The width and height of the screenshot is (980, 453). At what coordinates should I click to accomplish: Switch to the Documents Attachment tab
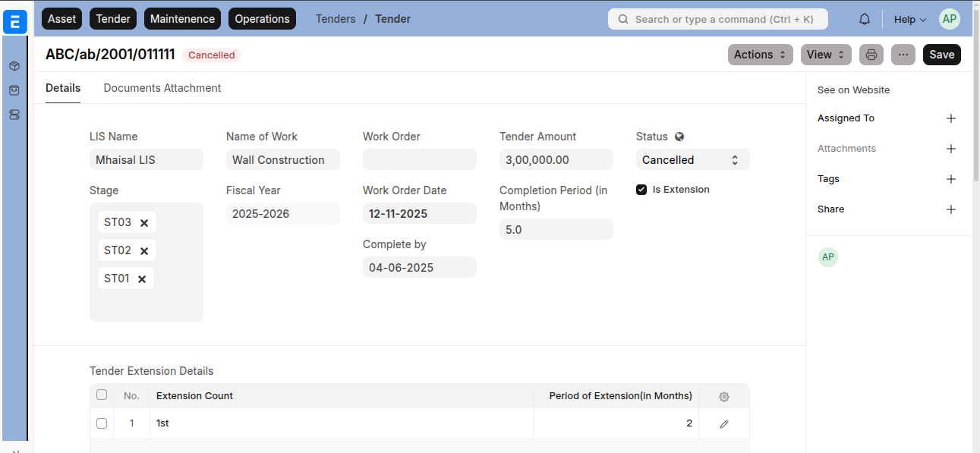click(x=162, y=88)
